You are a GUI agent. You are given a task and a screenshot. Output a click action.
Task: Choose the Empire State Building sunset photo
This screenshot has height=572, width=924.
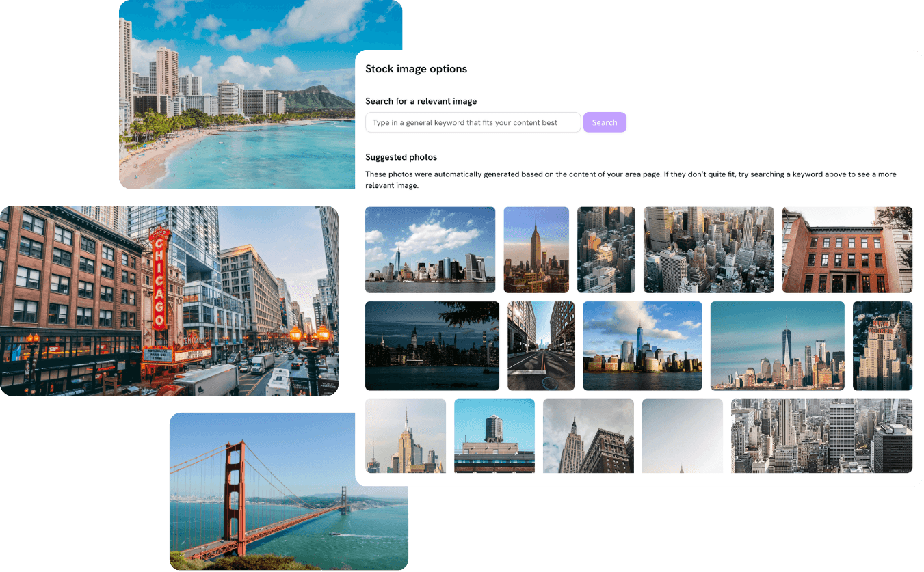click(536, 249)
